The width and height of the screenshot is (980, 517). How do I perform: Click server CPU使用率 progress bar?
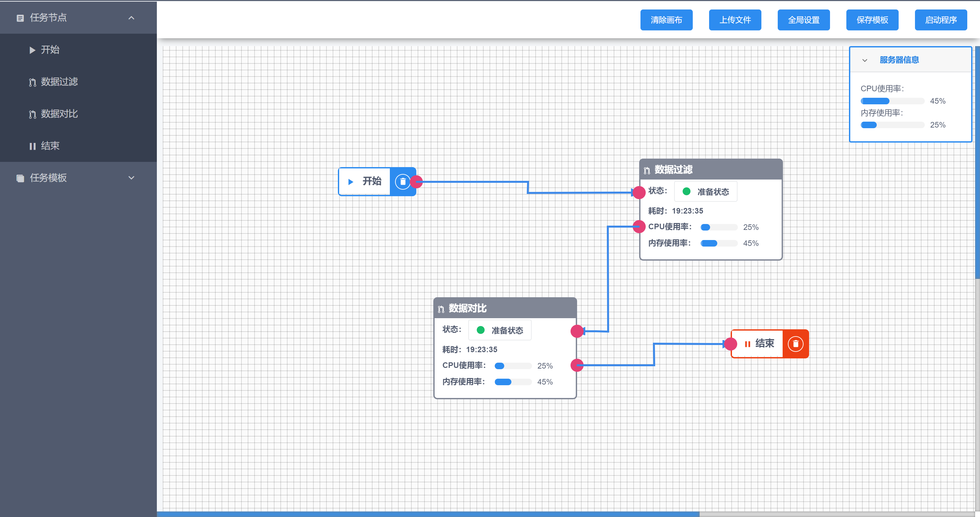point(892,101)
